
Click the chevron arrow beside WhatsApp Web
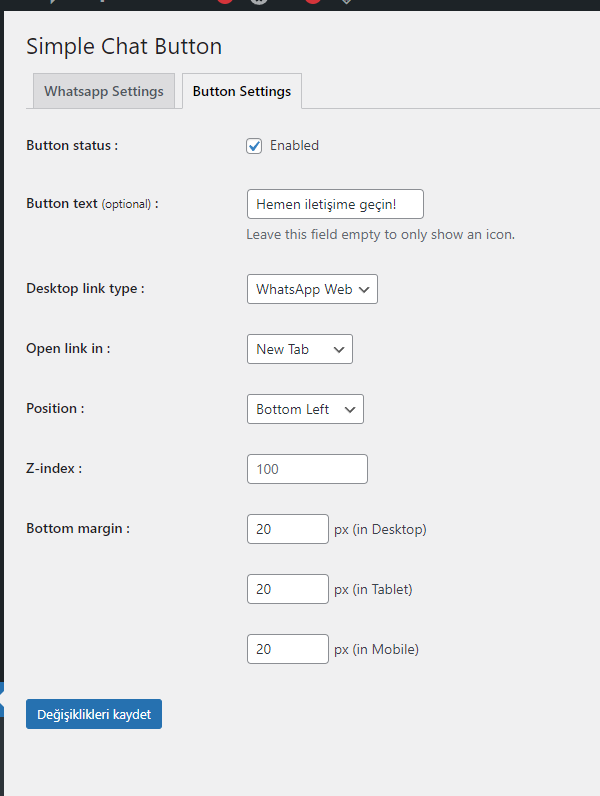(363, 289)
